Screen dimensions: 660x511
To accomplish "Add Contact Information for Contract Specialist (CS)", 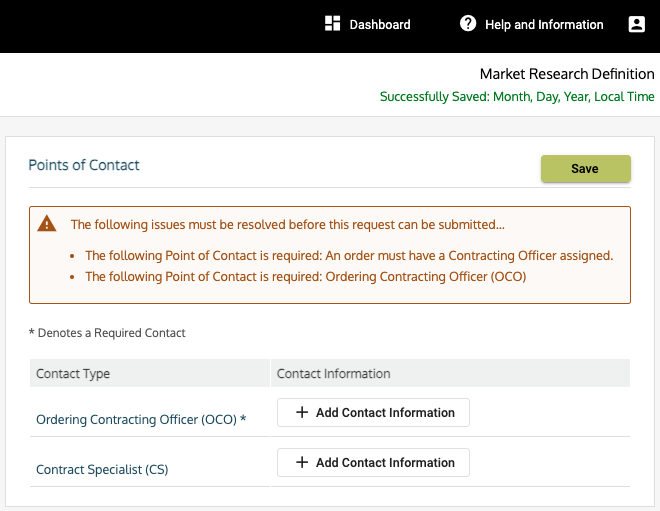I will pyautogui.click(x=373, y=463).
